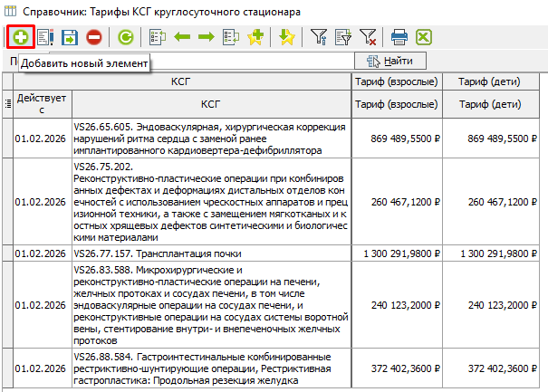The width and height of the screenshot is (548, 392).
Task: Click the save floppy disk icon
Action: pos(69,37)
